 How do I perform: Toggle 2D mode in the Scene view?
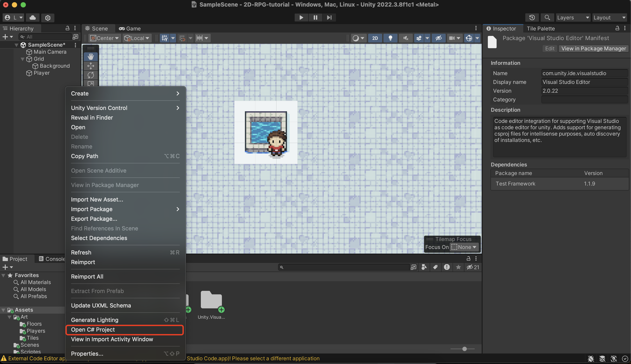pyautogui.click(x=375, y=38)
